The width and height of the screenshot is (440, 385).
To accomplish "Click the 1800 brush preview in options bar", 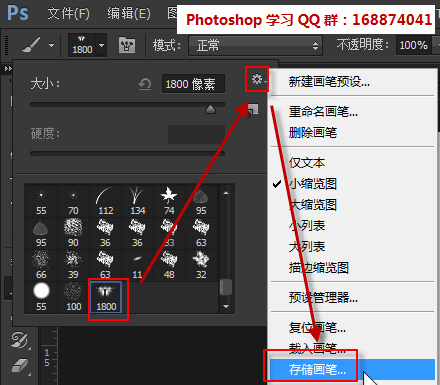I will click(x=82, y=45).
